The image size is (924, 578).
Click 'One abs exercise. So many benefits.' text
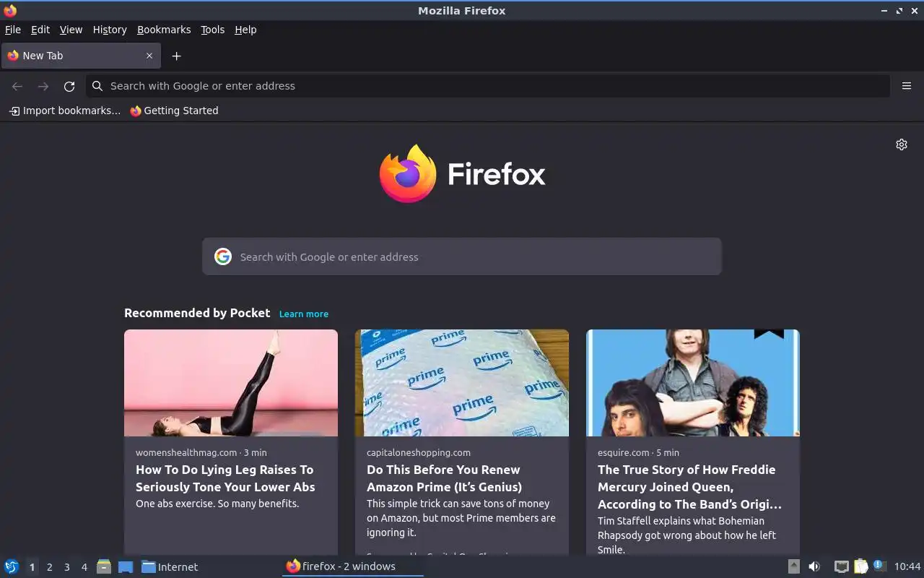coord(217,504)
